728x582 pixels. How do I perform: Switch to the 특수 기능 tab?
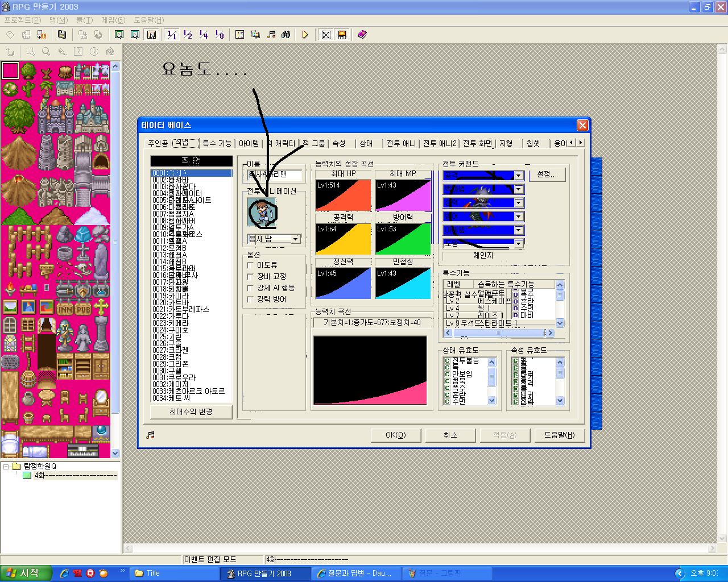pyautogui.click(x=217, y=144)
